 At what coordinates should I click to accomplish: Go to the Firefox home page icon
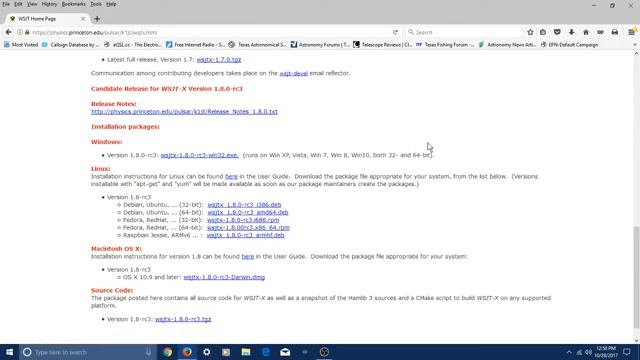pos(586,32)
